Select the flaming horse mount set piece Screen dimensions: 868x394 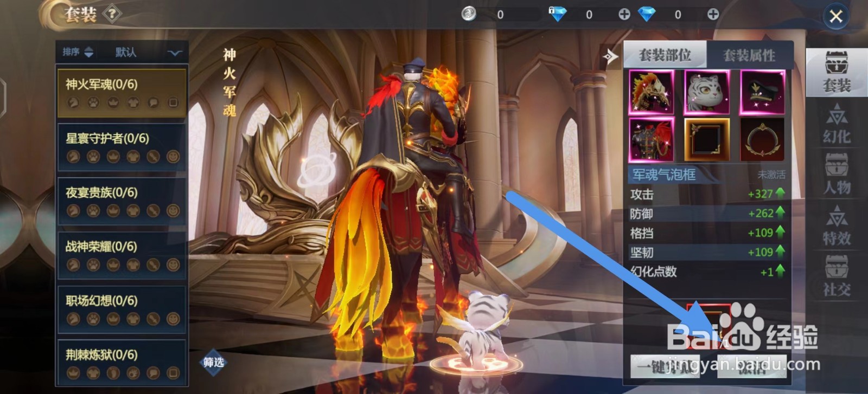point(651,92)
